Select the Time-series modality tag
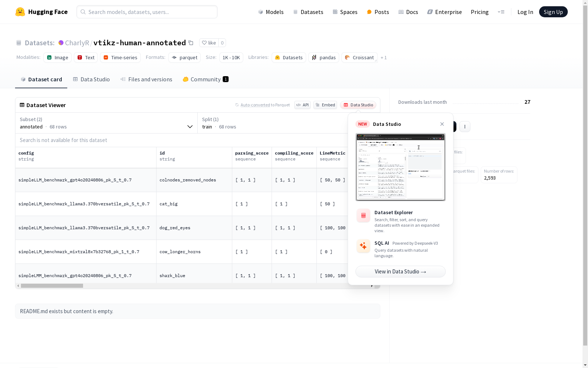Viewport: 588px width, 368px height. point(121,57)
